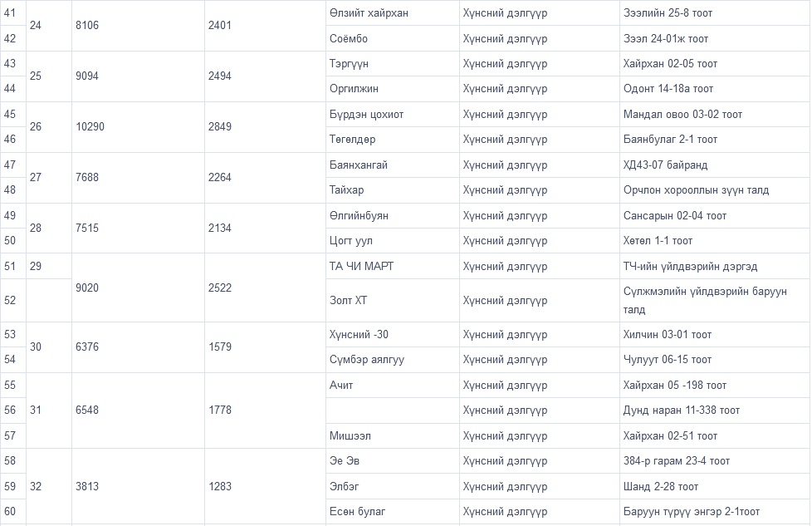Select the Золт ХТ store cell
Screen dimensions: 812x526
pos(348,300)
